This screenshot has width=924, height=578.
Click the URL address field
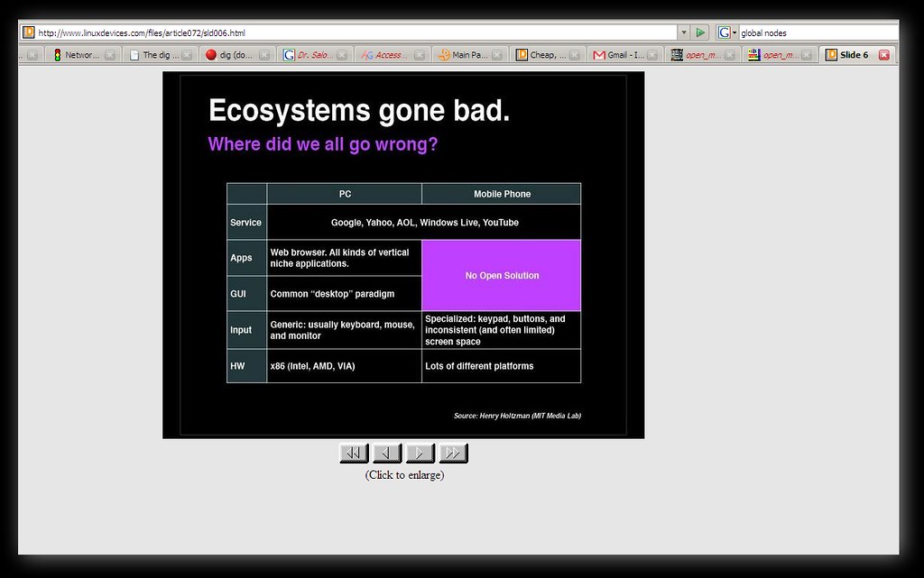click(352, 32)
